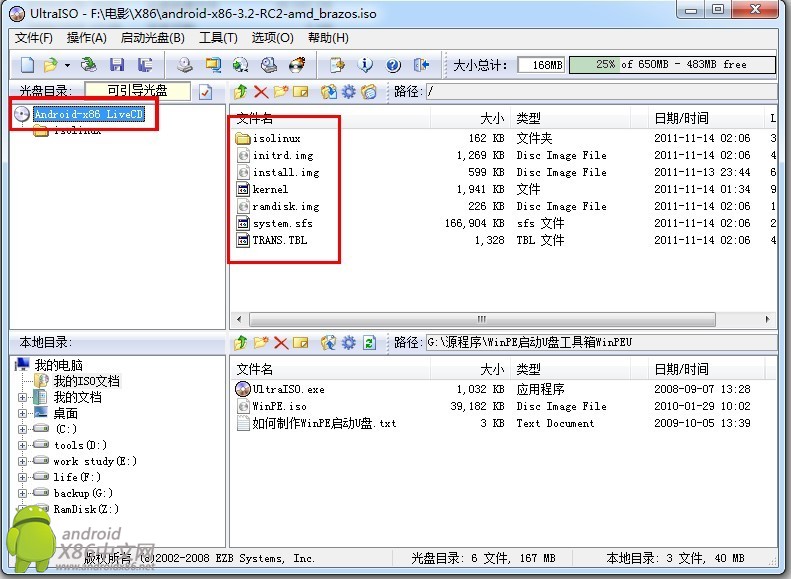Expand the backup(G:) drive node
This screenshot has width=791, height=579.
22,493
